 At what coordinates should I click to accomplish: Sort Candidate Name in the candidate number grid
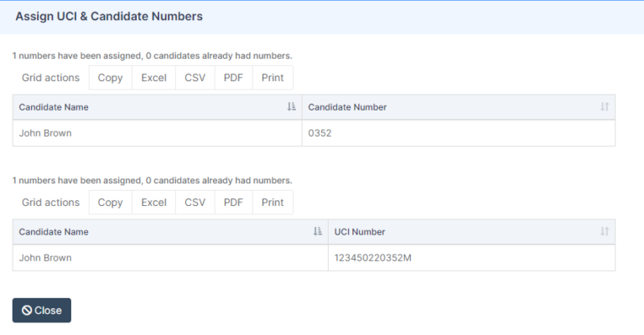point(291,107)
